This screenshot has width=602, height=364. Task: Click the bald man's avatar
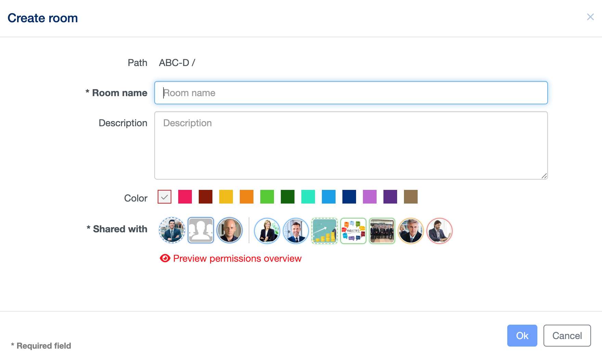[230, 231]
